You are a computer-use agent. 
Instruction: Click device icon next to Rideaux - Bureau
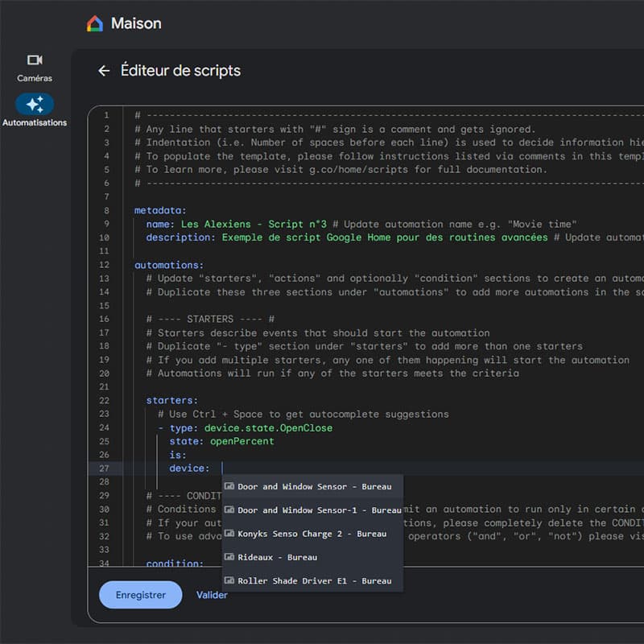click(x=229, y=557)
